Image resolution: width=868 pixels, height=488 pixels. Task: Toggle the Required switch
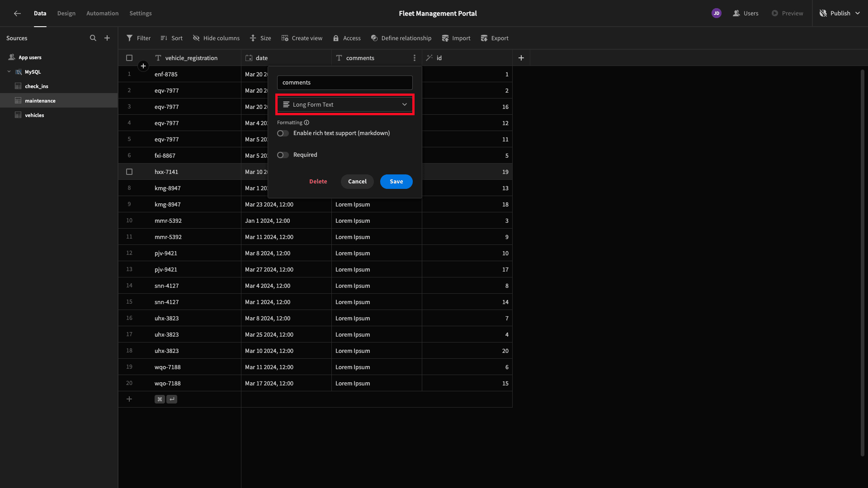(x=283, y=155)
